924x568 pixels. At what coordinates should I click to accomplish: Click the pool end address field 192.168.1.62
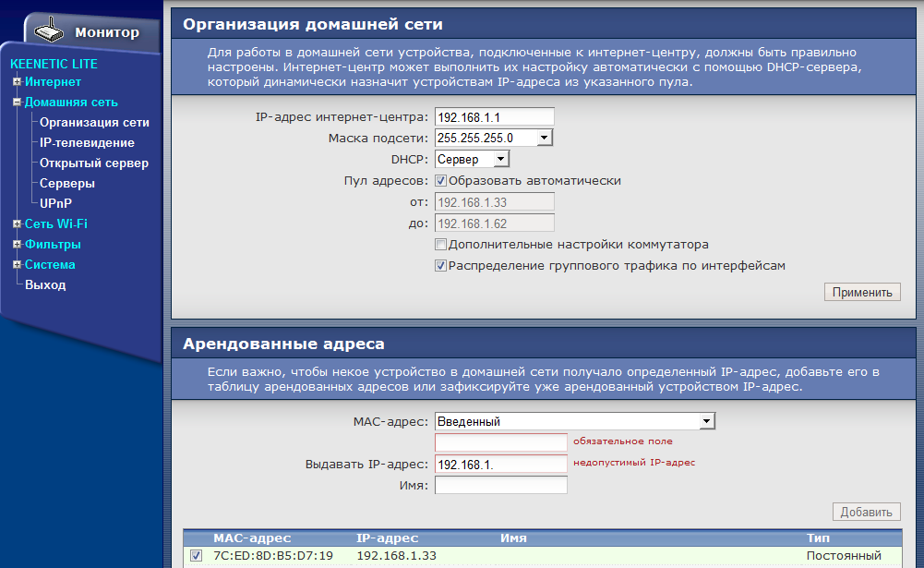[x=495, y=224]
